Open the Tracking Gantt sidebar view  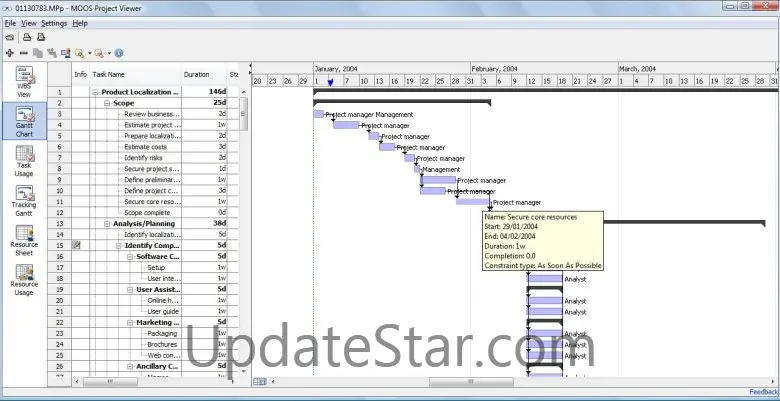[x=24, y=201]
